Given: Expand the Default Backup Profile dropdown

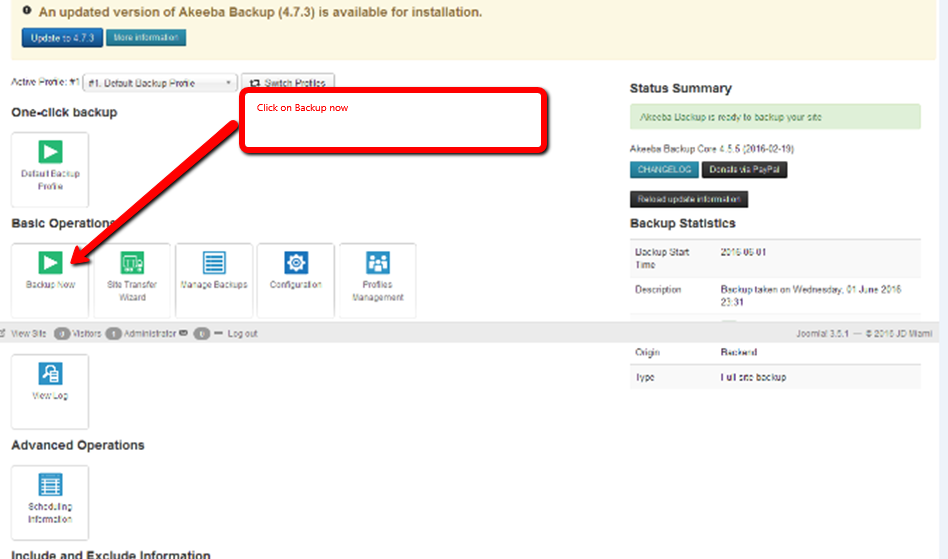Looking at the screenshot, I should pos(160,83).
